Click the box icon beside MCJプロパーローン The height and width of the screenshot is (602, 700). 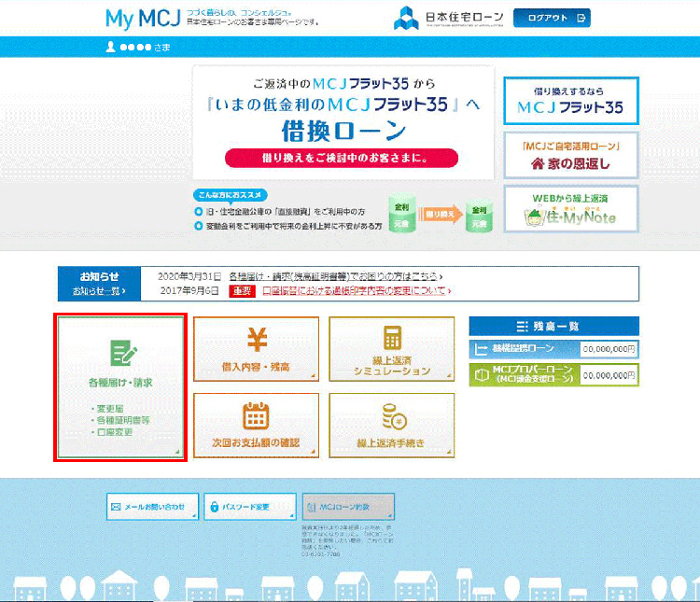pos(482,374)
